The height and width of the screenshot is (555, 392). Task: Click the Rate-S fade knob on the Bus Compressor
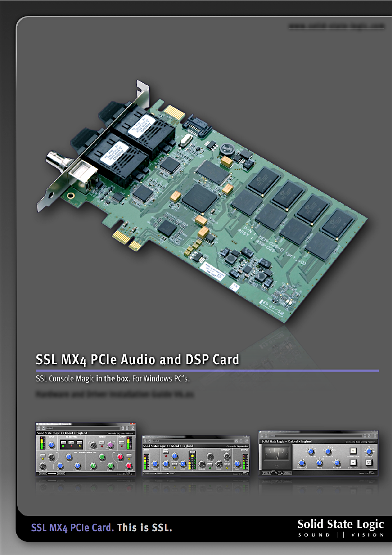coord(369,451)
